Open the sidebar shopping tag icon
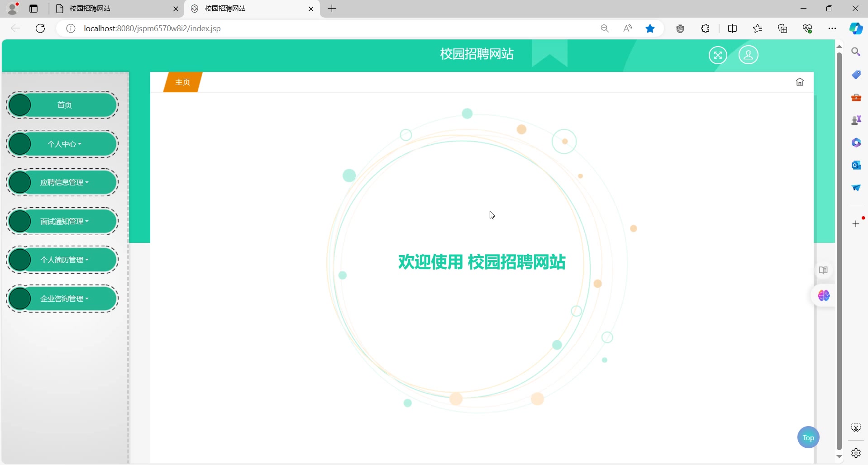 point(856,74)
